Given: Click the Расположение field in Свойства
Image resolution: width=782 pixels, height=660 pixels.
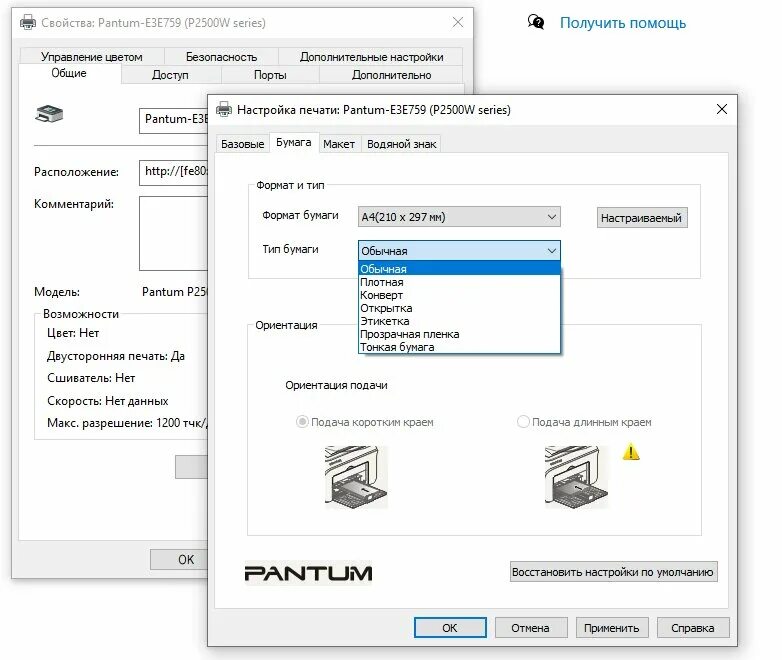Looking at the screenshot, I should (x=174, y=172).
